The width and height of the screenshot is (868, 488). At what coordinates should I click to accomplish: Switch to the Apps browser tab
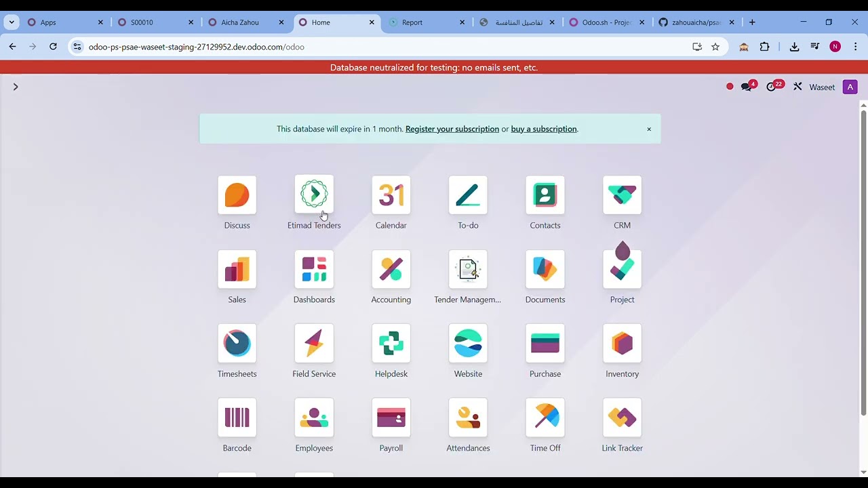(x=66, y=22)
